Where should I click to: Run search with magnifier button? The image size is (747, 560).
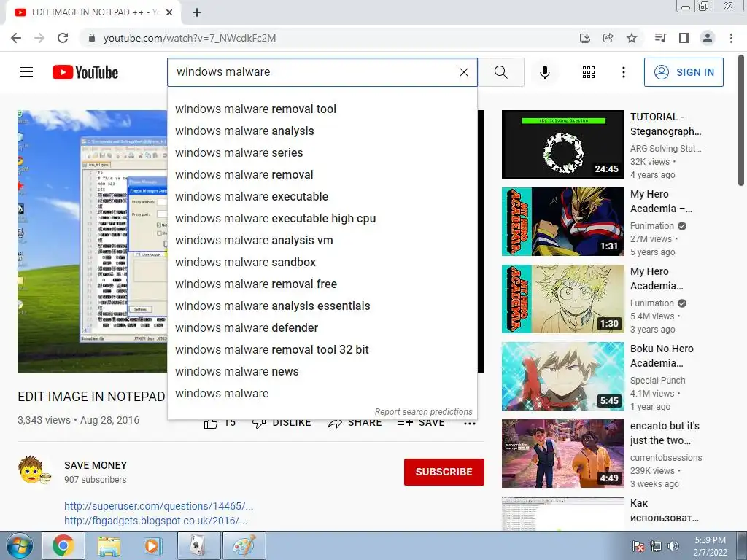pos(500,72)
